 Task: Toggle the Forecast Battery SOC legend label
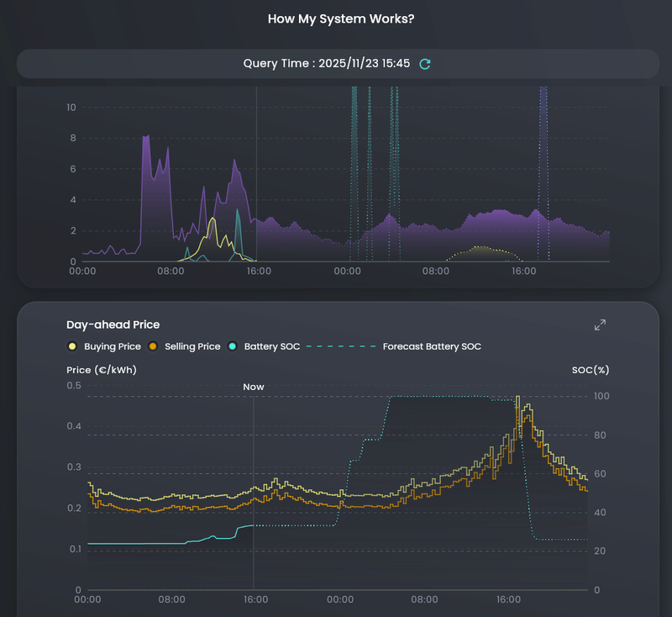coord(432,346)
